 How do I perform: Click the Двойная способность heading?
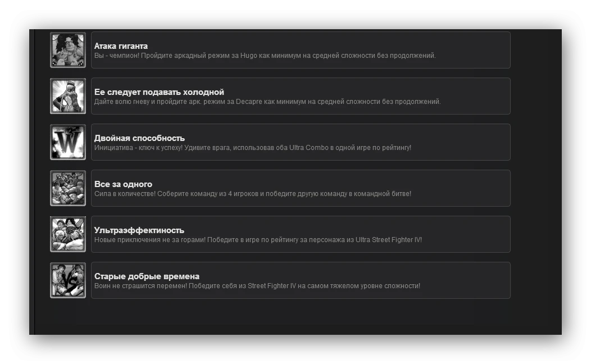(x=139, y=138)
